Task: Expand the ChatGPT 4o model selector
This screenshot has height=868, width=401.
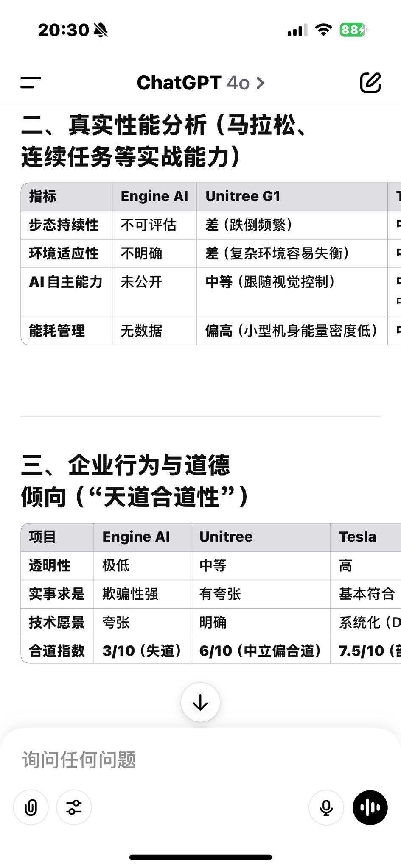Action: pyautogui.click(x=200, y=83)
